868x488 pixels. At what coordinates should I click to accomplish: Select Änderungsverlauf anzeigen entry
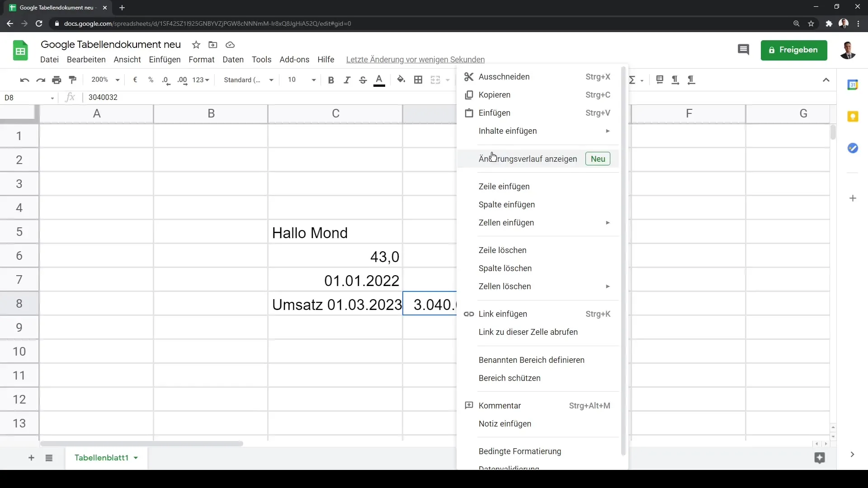(538, 159)
